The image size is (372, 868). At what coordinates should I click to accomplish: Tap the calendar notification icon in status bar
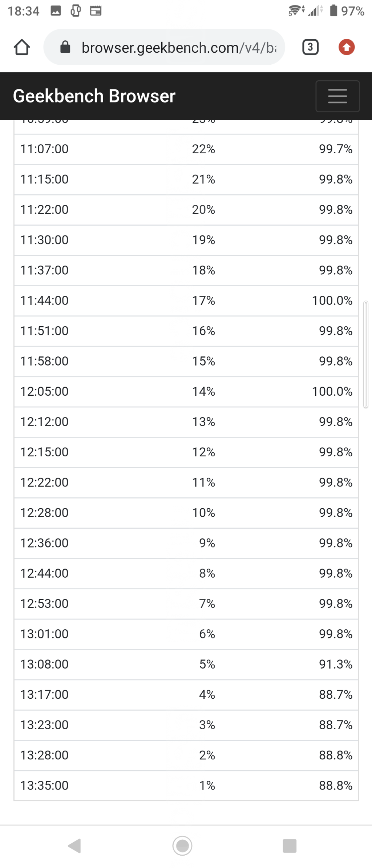[x=96, y=11]
